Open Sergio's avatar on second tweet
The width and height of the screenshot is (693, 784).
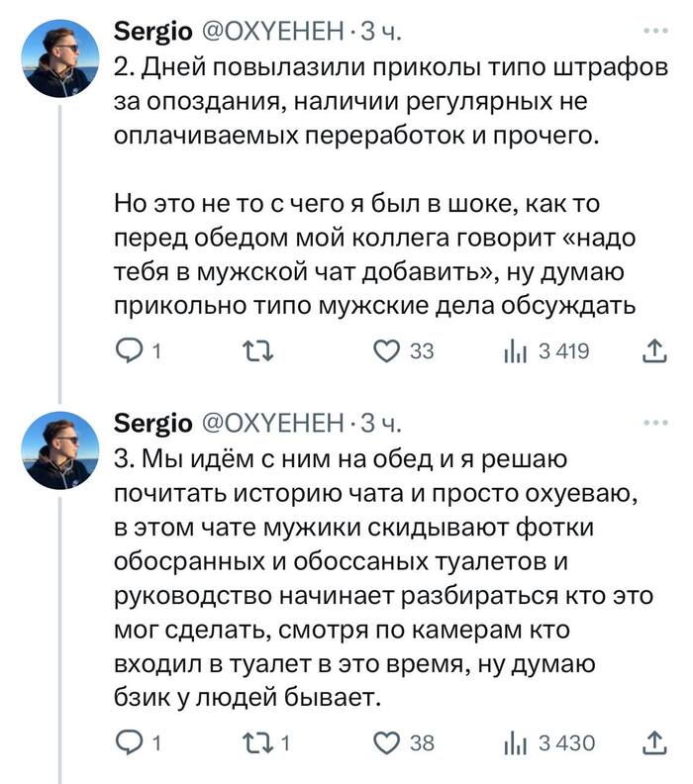coord(59,450)
